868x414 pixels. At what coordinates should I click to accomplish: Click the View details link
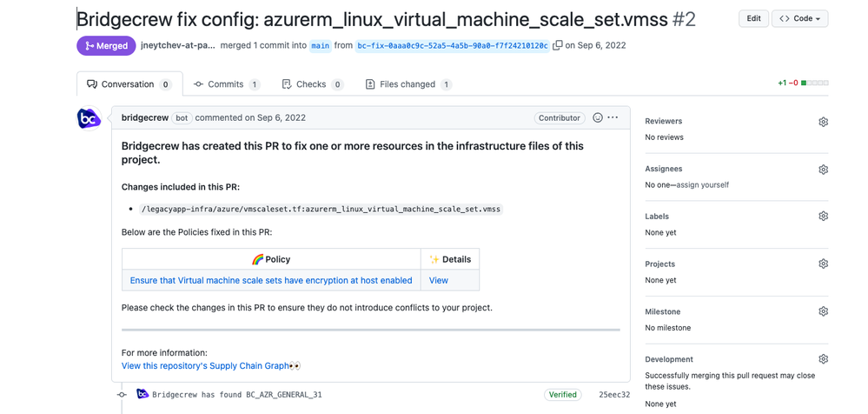pos(439,280)
